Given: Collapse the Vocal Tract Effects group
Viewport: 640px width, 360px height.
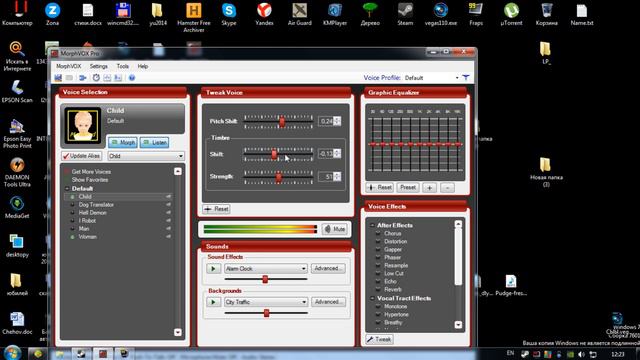Looking at the screenshot, I should click(372, 298).
